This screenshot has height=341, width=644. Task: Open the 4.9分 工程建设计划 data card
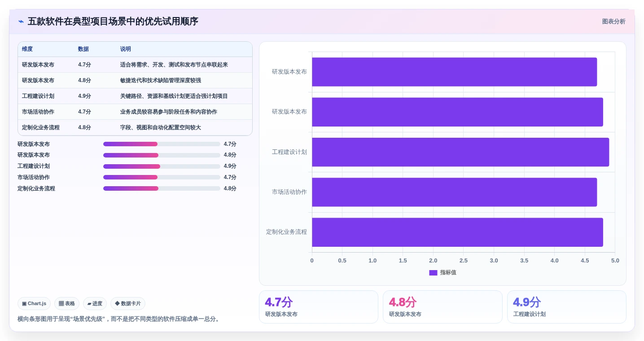point(567,307)
